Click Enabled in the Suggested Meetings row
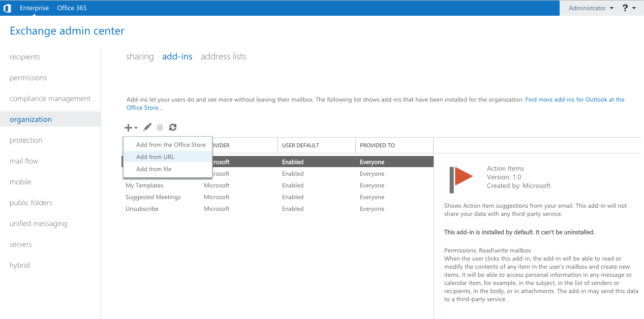The height and width of the screenshot is (319, 644). [x=293, y=197]
